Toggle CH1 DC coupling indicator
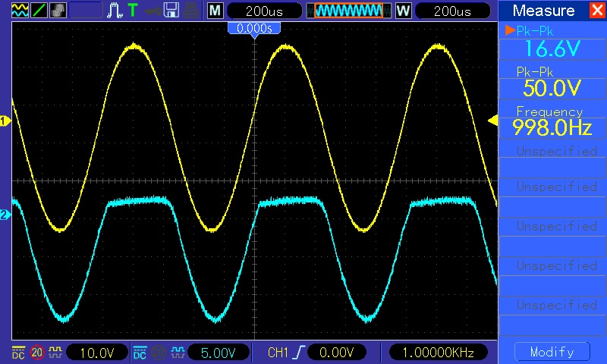Image resolution: width=607 pixels, height=364 pixels. (18, 353)
